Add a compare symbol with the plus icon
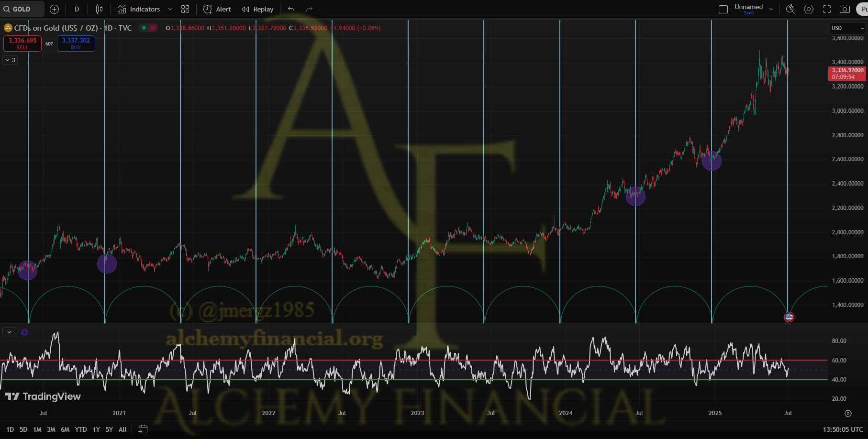868x439 pixels. [55, 9]
